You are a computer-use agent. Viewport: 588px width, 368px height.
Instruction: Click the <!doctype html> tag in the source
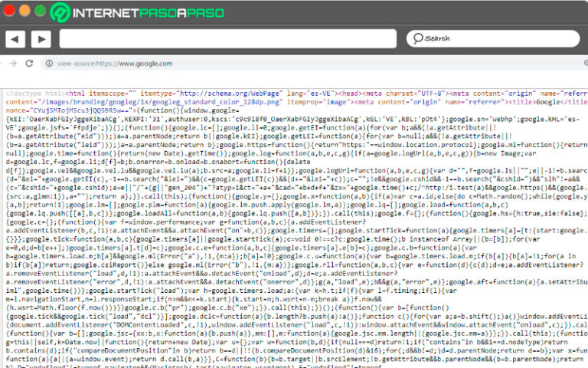click(x=30, y=93)
